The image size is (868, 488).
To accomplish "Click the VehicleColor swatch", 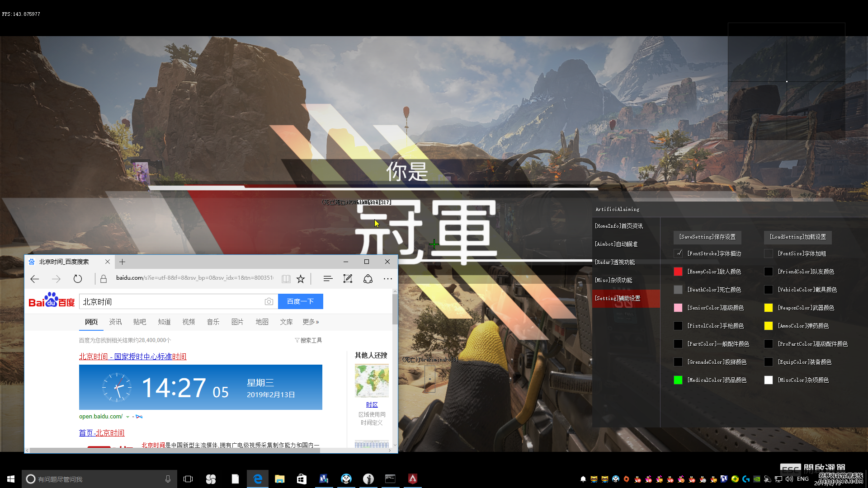I will pyautogui.click(x=769, y=290).
